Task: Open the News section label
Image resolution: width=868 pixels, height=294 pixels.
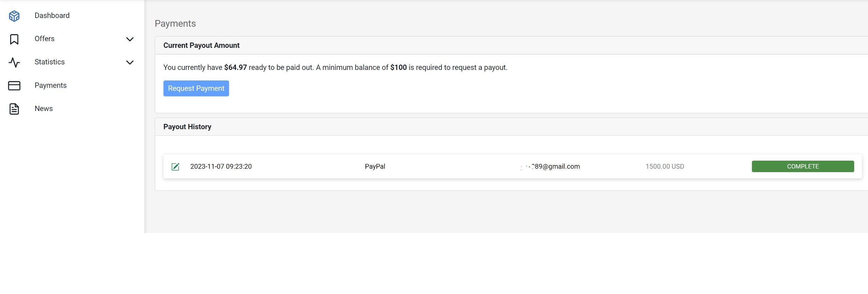Action: [x=44, y=109]
